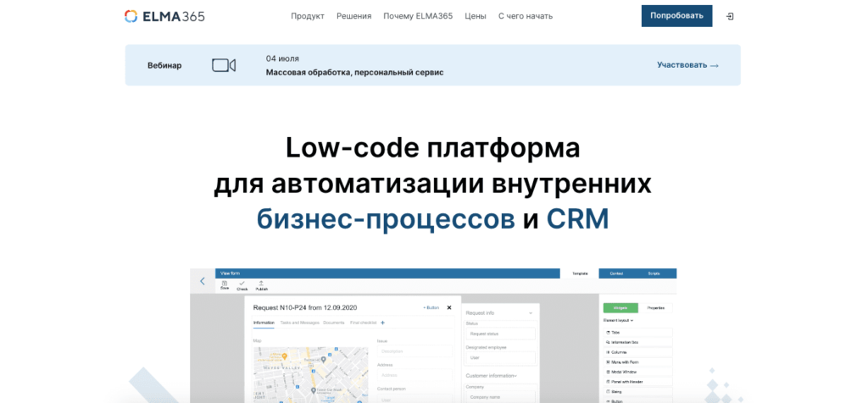Select the Final checklist tab
Viewport: 868px width, 403px height.
click(x=363, y=323)
